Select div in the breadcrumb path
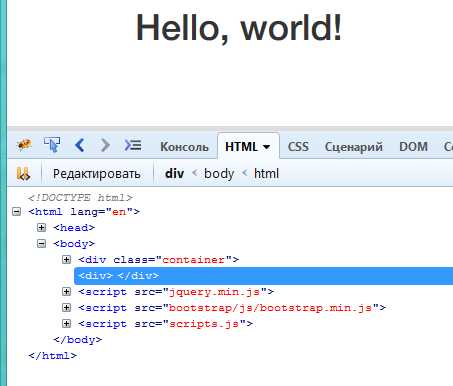 174,174
